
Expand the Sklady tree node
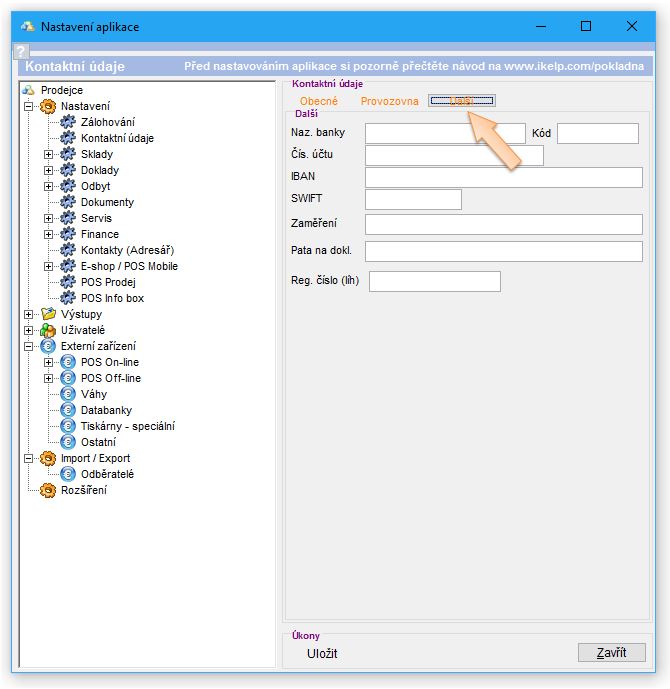[48, 154]
